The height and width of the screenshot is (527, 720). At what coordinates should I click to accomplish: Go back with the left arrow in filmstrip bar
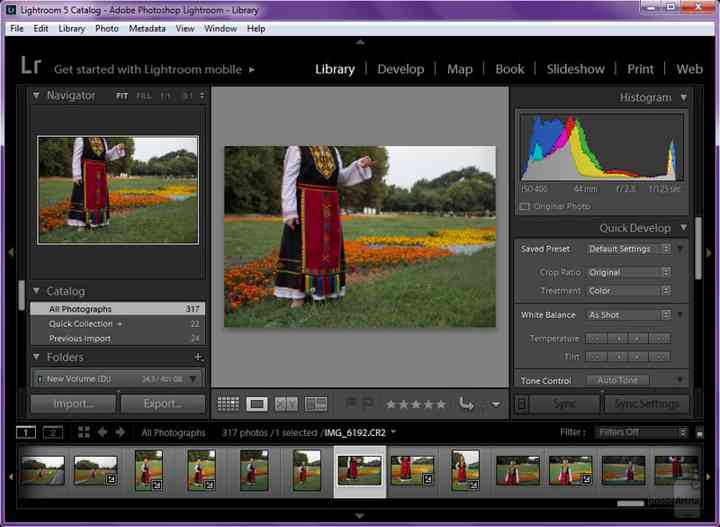(101, 432)
